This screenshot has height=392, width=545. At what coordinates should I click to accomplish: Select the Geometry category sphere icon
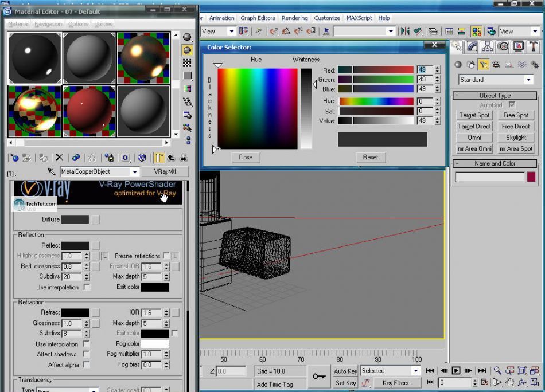(458, 65)
